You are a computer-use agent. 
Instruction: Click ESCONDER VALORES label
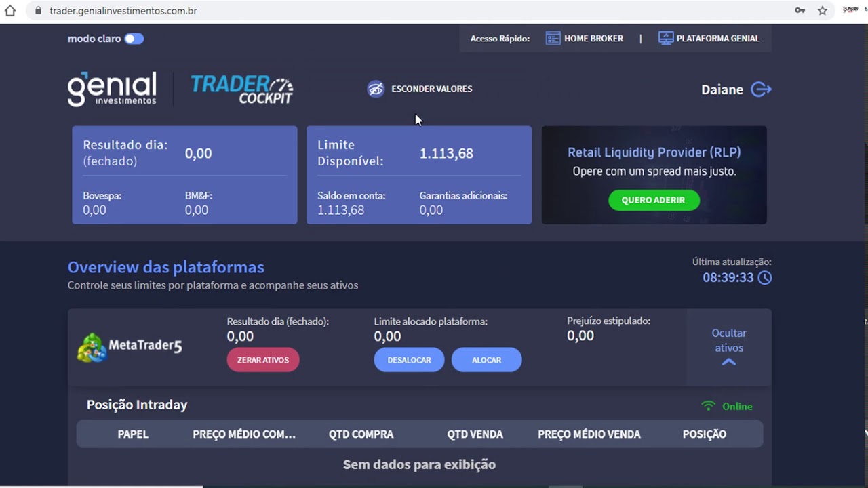431,89
